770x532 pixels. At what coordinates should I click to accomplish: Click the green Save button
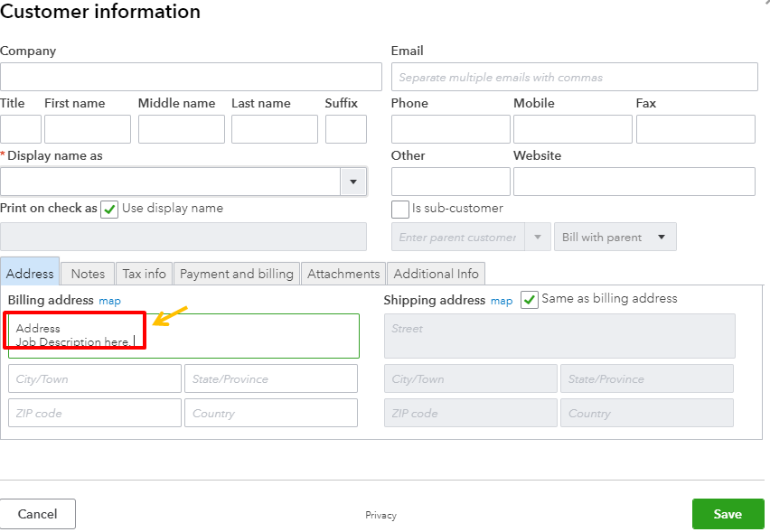tap(728, 514)
